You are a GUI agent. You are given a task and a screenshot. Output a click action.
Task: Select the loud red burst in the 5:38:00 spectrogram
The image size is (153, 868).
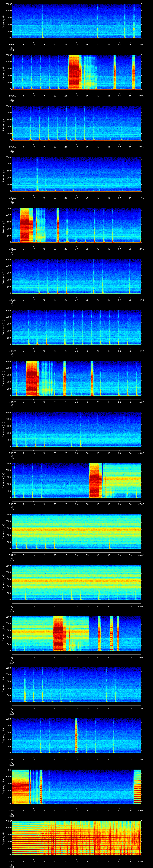75,72
